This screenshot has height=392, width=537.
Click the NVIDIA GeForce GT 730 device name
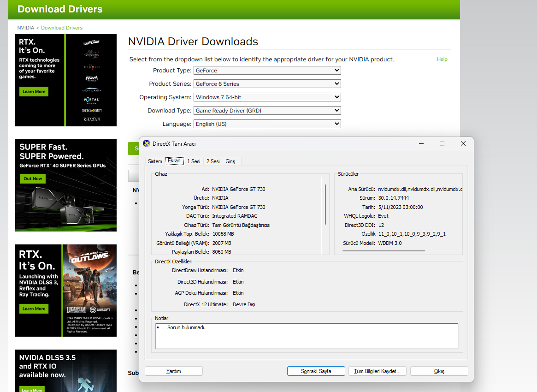pos(239,189)
